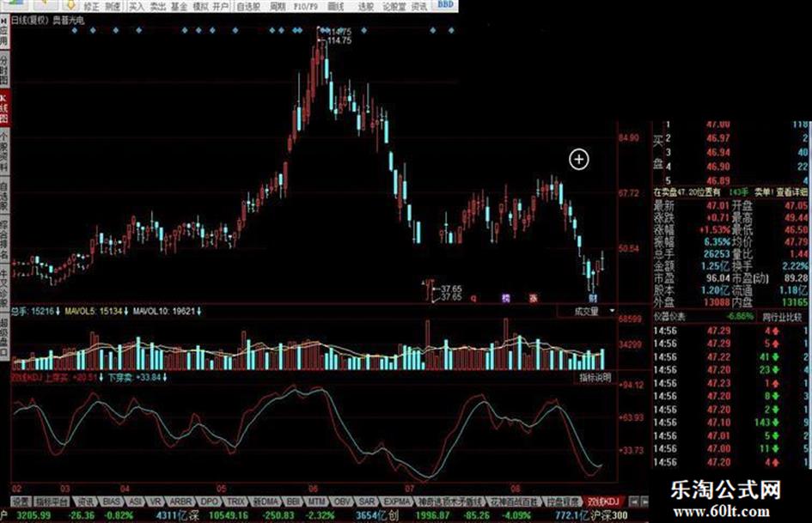
Task: Open the 综合排名 ranking side tab
Action: [x=4, y=240]
